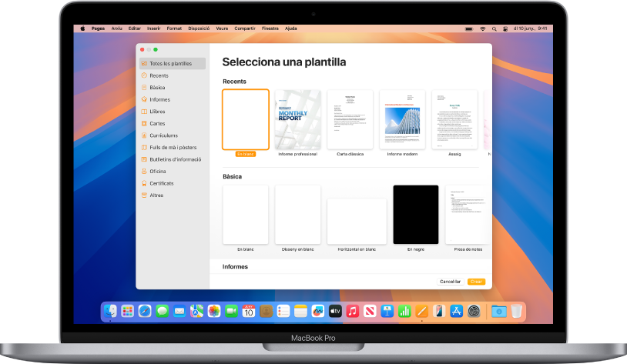The height and width of the screenshot is (364, 627).
Task: Open Spotlight search in menu bar
Action: coord(495,28)
